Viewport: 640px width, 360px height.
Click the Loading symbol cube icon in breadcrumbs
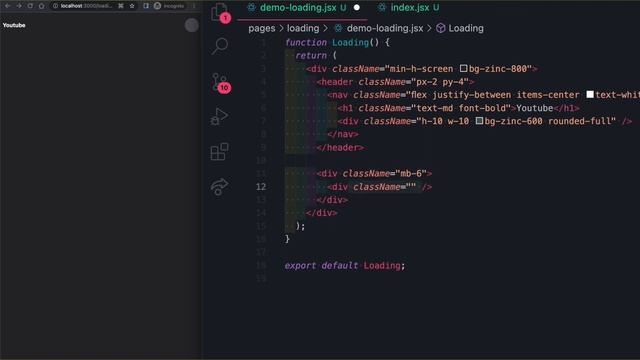(x=440, y=28)
